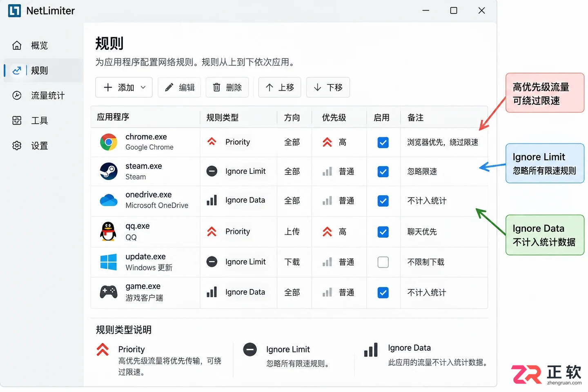This screenshot has height=392, width=588.
Task: Click the 添加 rule button
Action: tap(124, 87)
